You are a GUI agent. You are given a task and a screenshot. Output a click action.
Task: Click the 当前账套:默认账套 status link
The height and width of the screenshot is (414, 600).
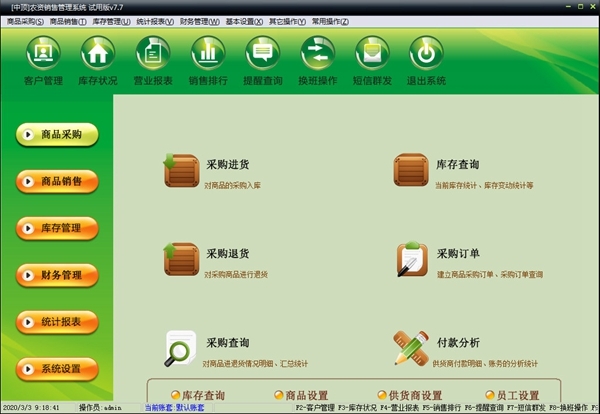[174, 408]
